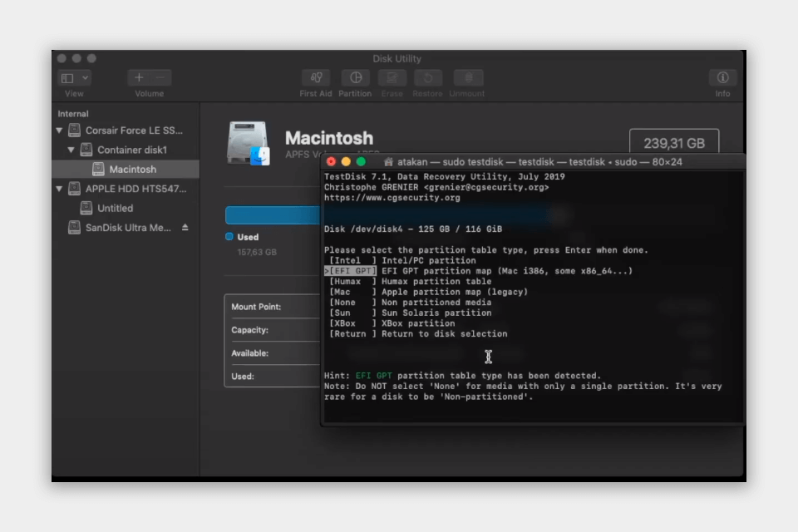Open the Info panel icon
798x532 pixels.
coord(722,78)
